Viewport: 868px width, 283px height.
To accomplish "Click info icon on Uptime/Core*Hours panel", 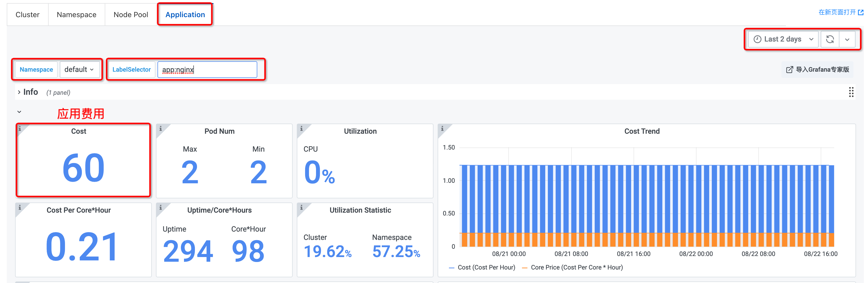I will click(x=161, y=208).
